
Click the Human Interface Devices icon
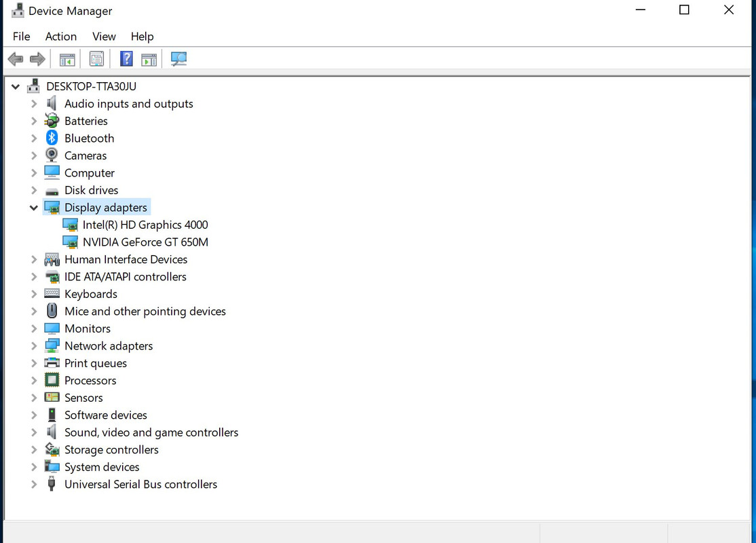coord(52,259)
